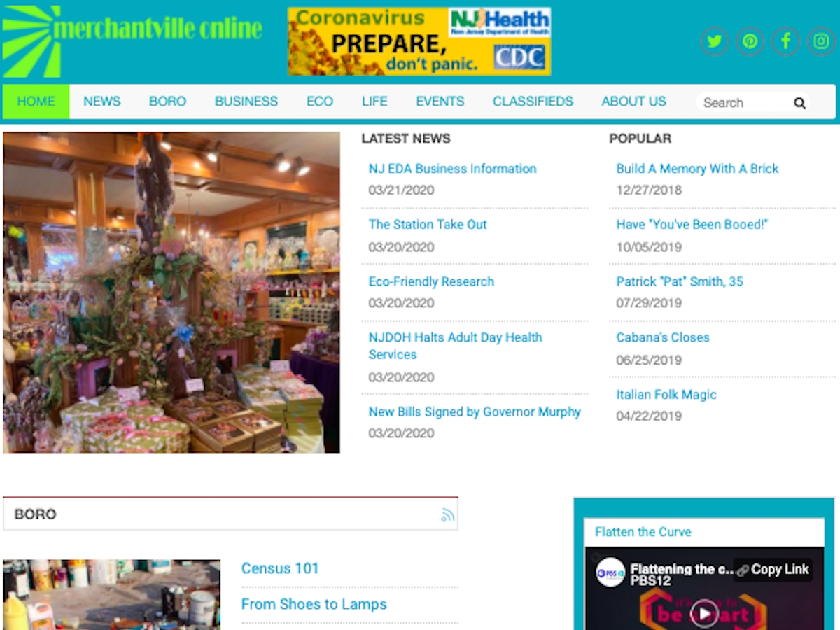Select the HOME navigation tab
This screenshot has height=630, width=840.
coord(36,101)
